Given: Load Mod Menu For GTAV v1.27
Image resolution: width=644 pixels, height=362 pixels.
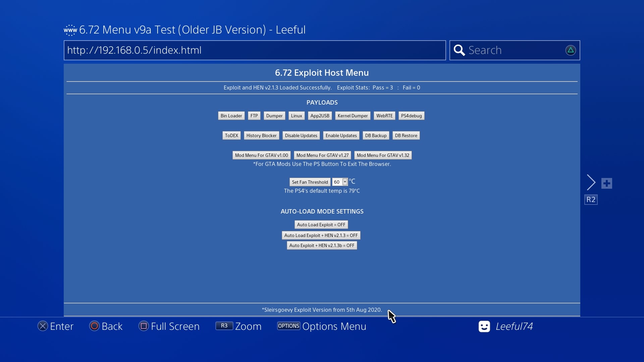Looking at the screenshot, I should 323,155.
